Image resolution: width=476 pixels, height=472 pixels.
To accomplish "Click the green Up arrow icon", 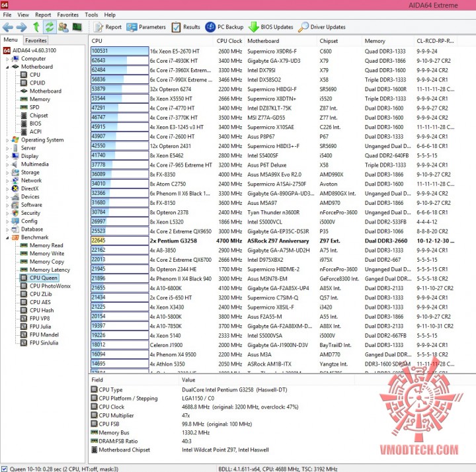I will [x=36, y=27].
